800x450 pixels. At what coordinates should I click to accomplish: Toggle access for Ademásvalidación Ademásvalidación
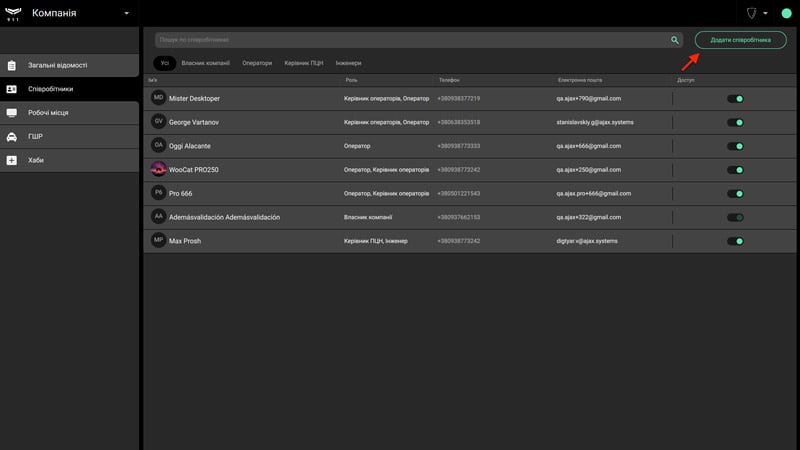(735, 217)
